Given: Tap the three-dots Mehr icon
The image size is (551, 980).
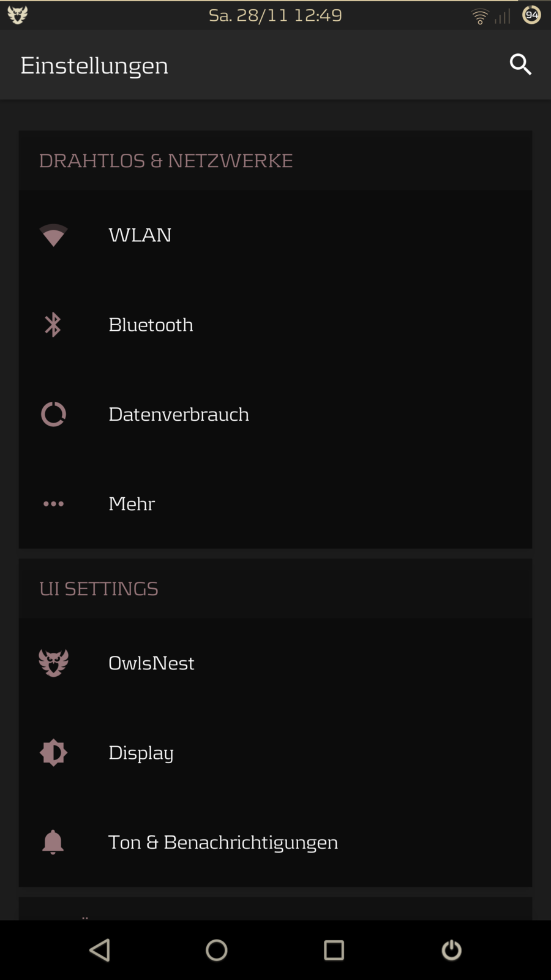Looking at the screenshot, I should [x=53, y=504].
